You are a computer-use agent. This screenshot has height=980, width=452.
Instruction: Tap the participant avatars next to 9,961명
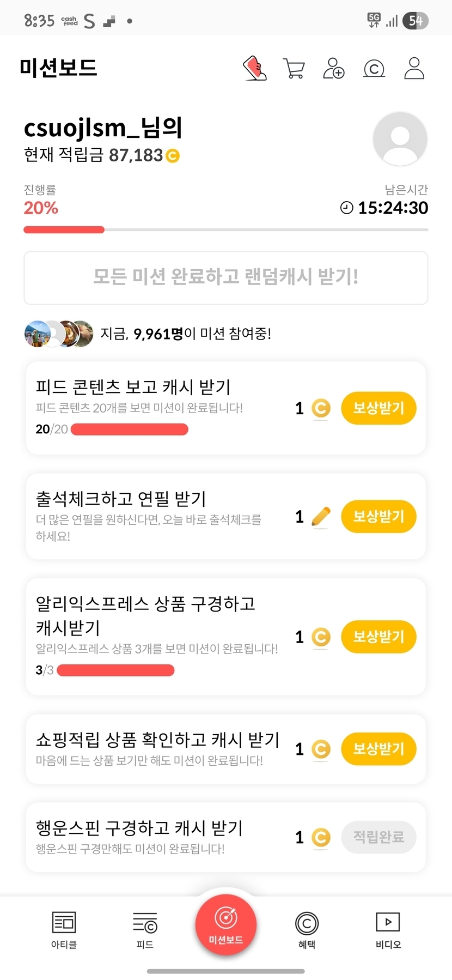click(59, 334)
